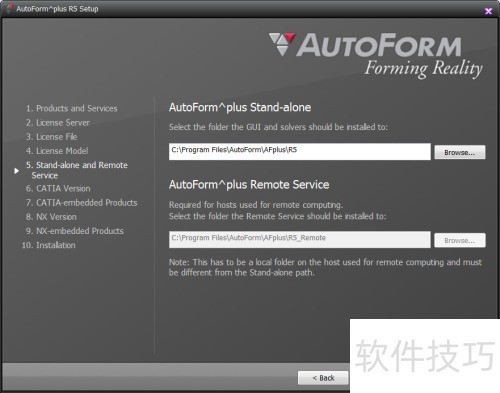Select step 7 CATIA-embedded Products

click(82, 203)
